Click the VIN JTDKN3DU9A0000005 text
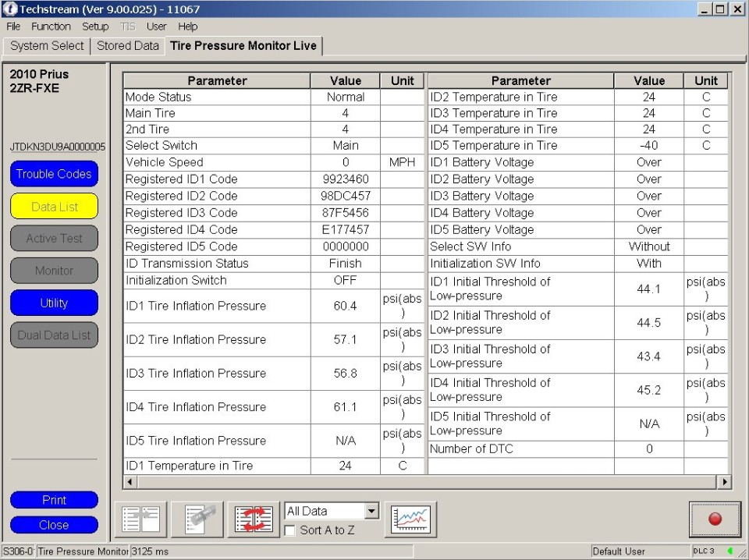Screen dimensions: 749x560 point(57,147)
